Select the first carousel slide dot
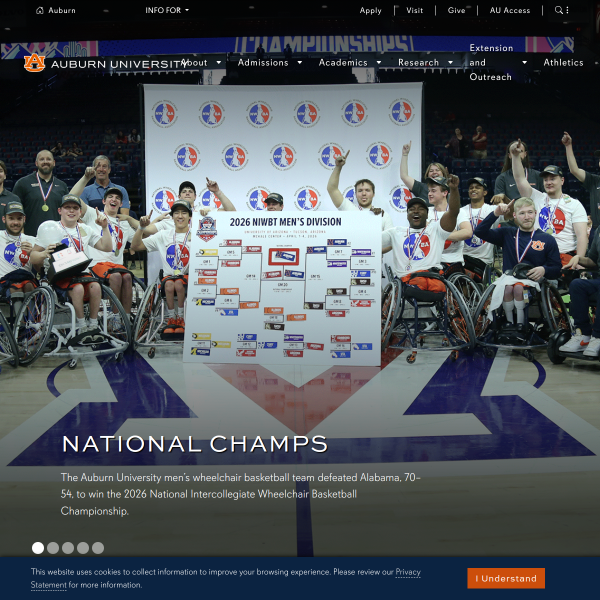Image resolution: width=600 pixels, height=600 pixels. tap(38, 548)
